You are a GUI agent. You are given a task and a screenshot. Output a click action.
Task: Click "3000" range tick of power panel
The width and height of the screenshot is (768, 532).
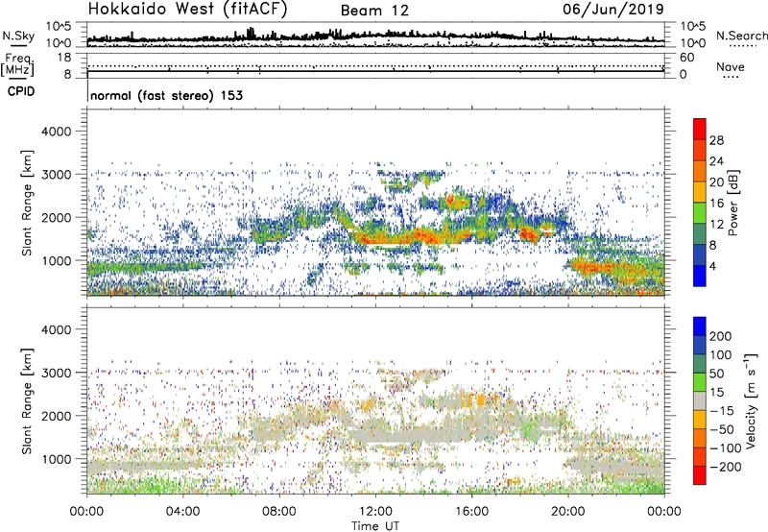(57, 175)
